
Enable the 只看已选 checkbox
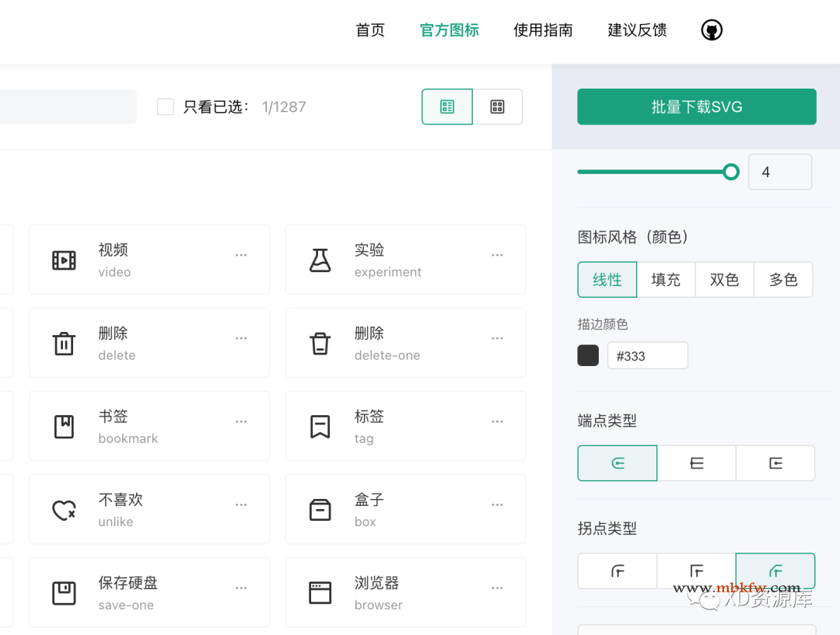click(166, 106)
